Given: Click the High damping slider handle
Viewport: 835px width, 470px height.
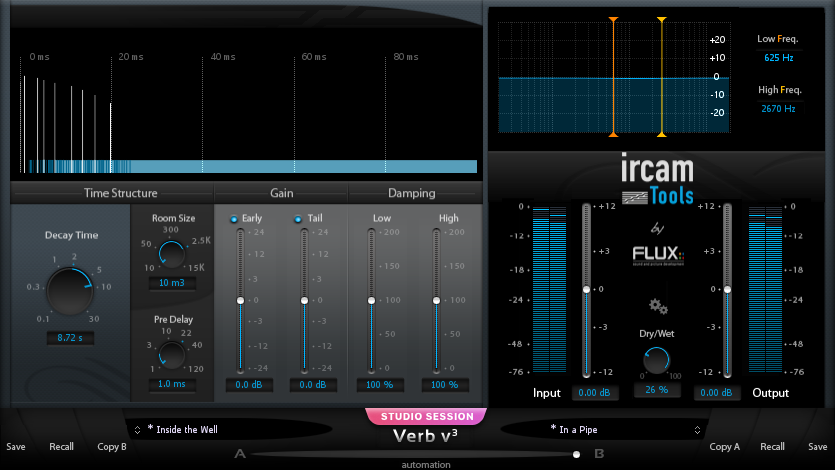Looking at the screenshot, I should [x=436, y=301].
